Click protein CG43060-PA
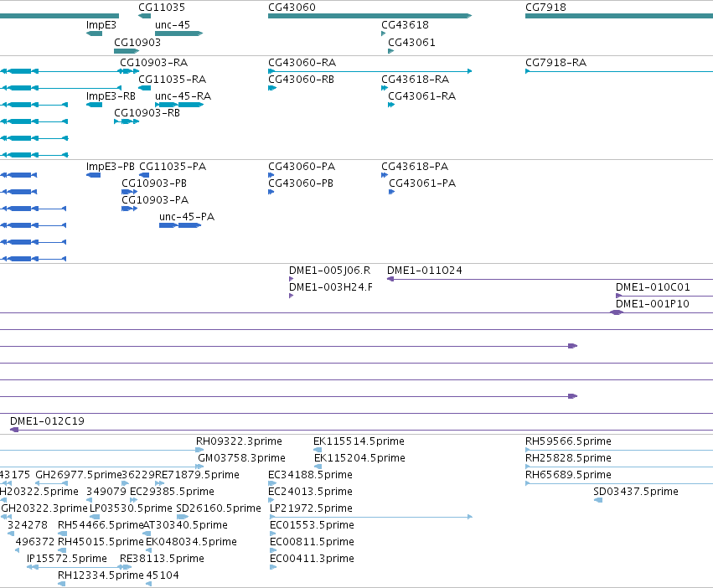Image resolution: width=713 pixels, height=588 pixels. click(302, 167)
